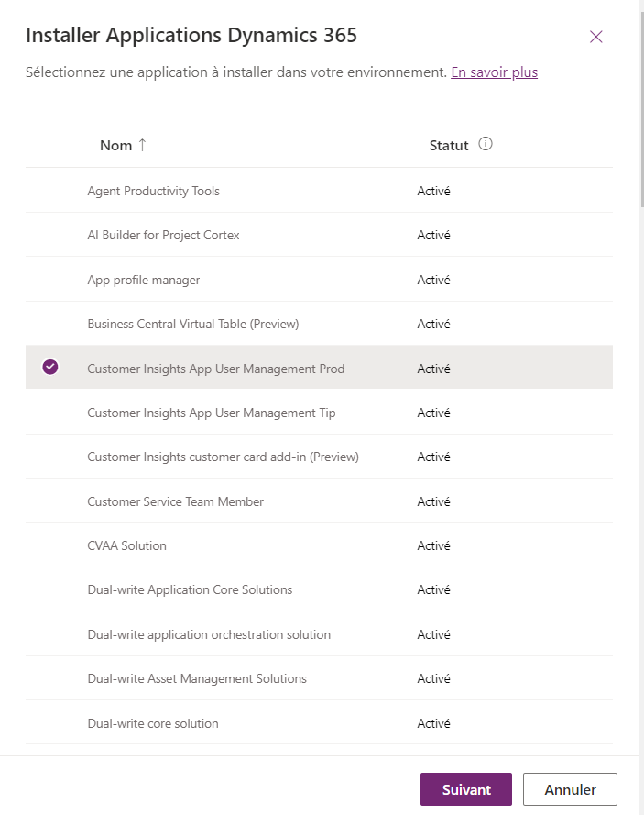644x815 pixels.
Task: Select AI Builder for Project Cortex
Action: (x=163, y=235)
